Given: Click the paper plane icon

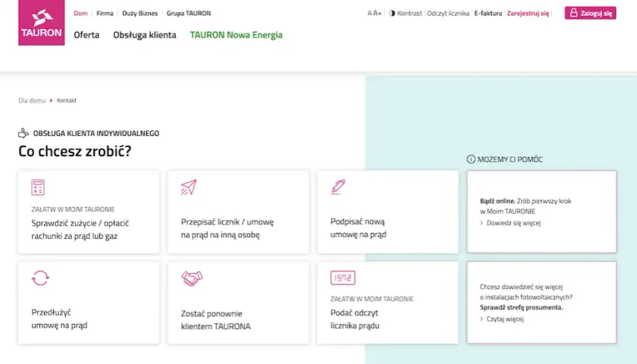Looking at the screenshot, I should click(x=189, y=187).
